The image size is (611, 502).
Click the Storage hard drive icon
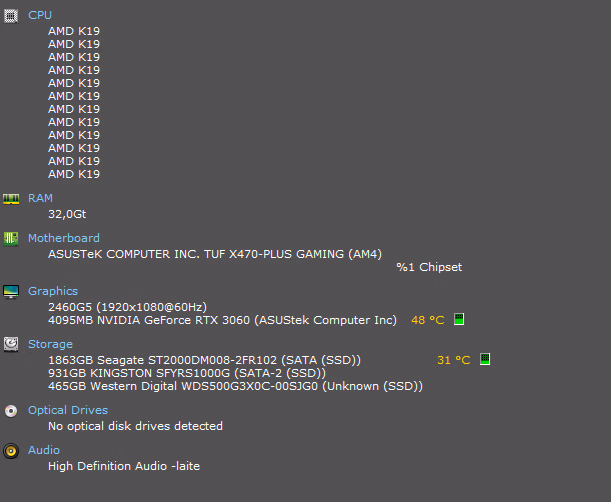(11, 345)
